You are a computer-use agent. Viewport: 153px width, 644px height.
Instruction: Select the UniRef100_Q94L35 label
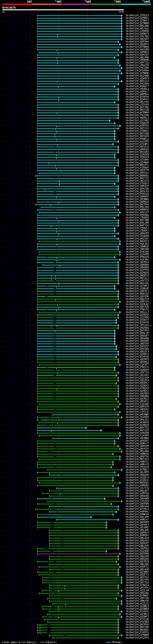137,333
